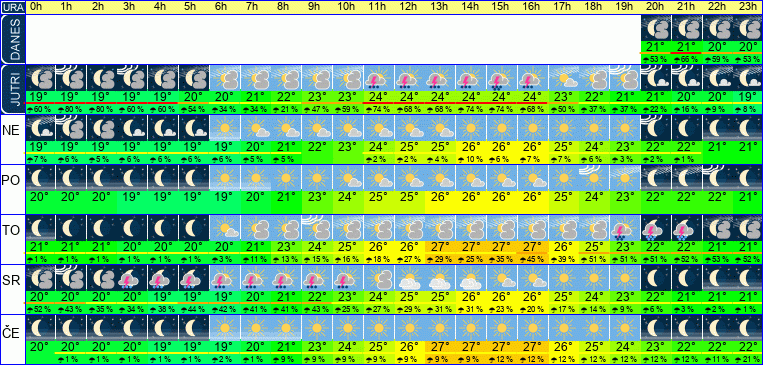
Task: Click the 23h column header
Action: click(748, 7)
